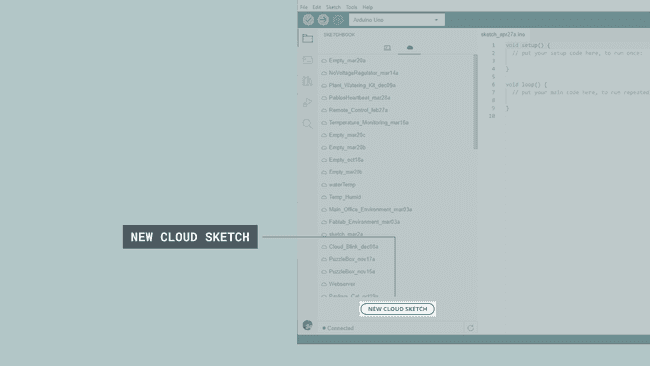Open the Search magnifier sidebar icon
This screenshot has width=650, height=366.
pos(308,124)
